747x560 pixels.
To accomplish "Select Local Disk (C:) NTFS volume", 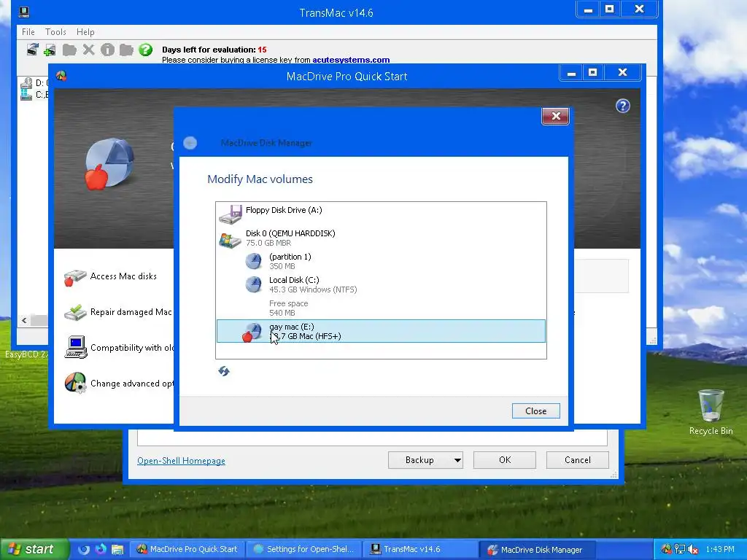I will coord(381,285).
